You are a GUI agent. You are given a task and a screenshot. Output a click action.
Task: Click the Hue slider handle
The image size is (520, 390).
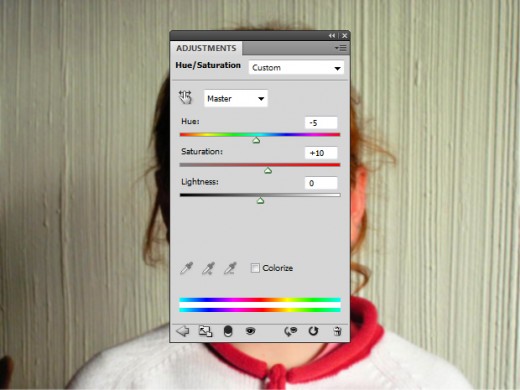(x=256, y=140)
